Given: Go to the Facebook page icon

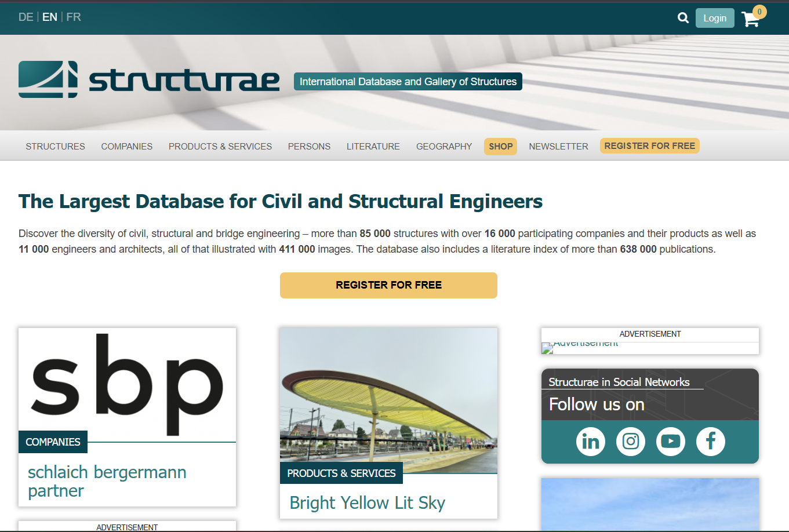Looking at the screenshot, I should (710, 442).
